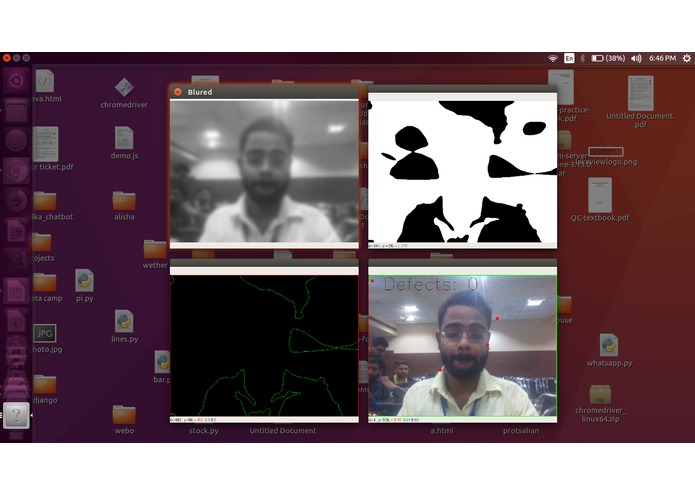695x494 pixels.
Task: Click the a.html file label
Action: tap(441, 430)
